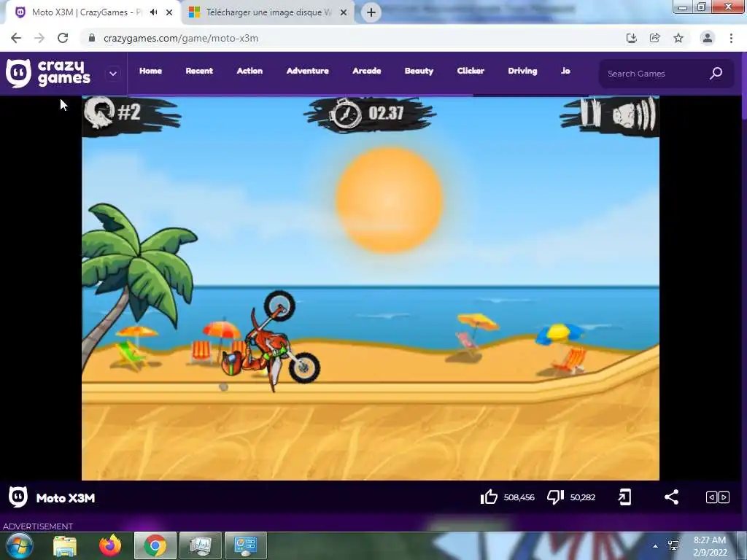The width and height of the screenshot is (747, 560).
Task: Open the Windows Start menu
Action: click(x=20, y=545)
